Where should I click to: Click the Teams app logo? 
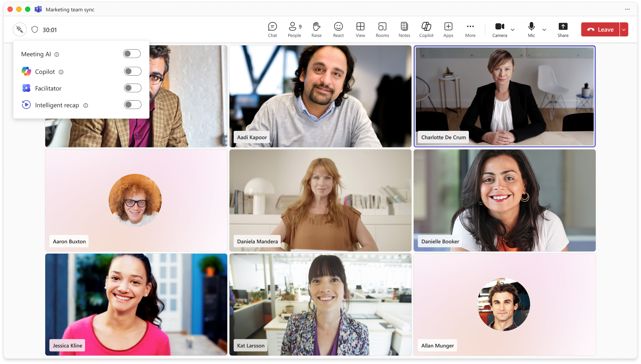point(38,9)
